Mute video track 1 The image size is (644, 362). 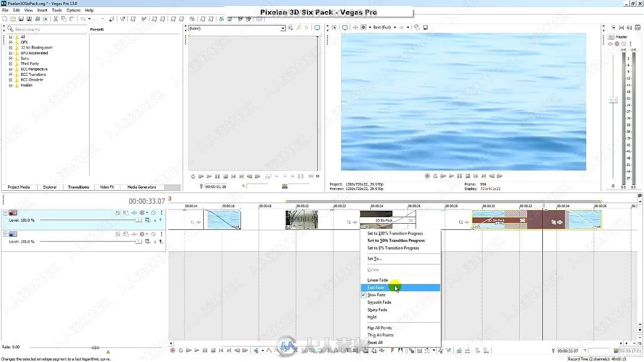coord(153,213)
